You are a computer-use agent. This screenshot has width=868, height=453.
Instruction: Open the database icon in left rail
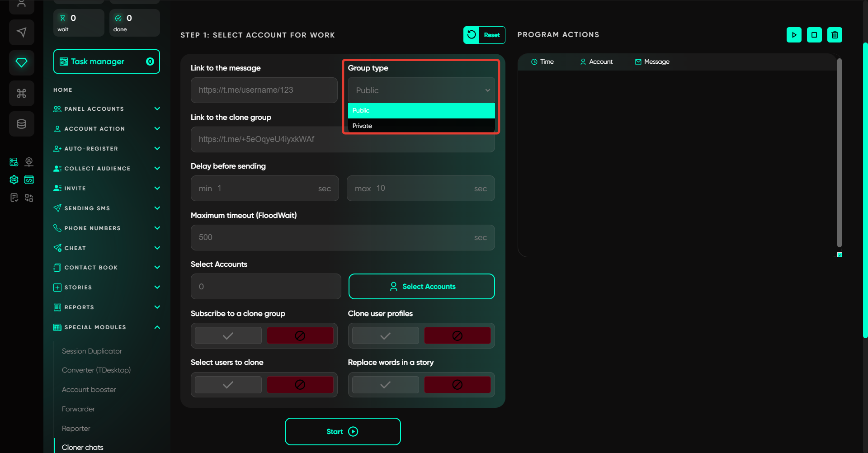point(21,124)
